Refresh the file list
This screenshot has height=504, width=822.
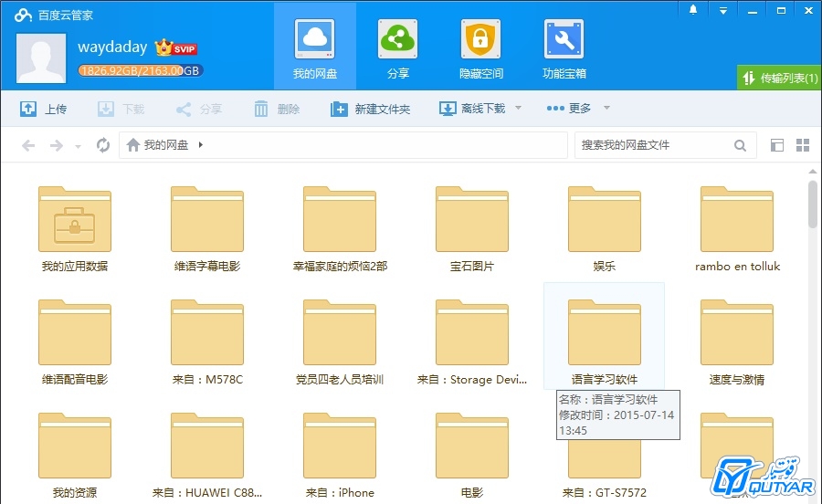coord(102,144)
